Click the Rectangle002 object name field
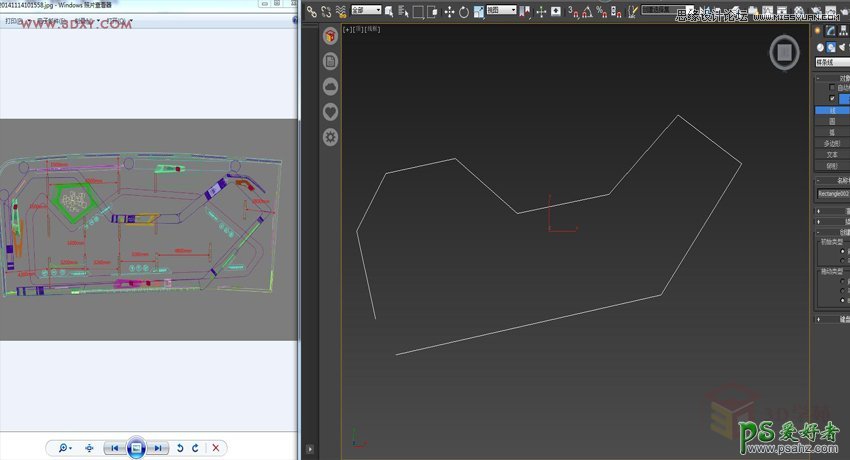The image size is (850, 460). (833, 194)
